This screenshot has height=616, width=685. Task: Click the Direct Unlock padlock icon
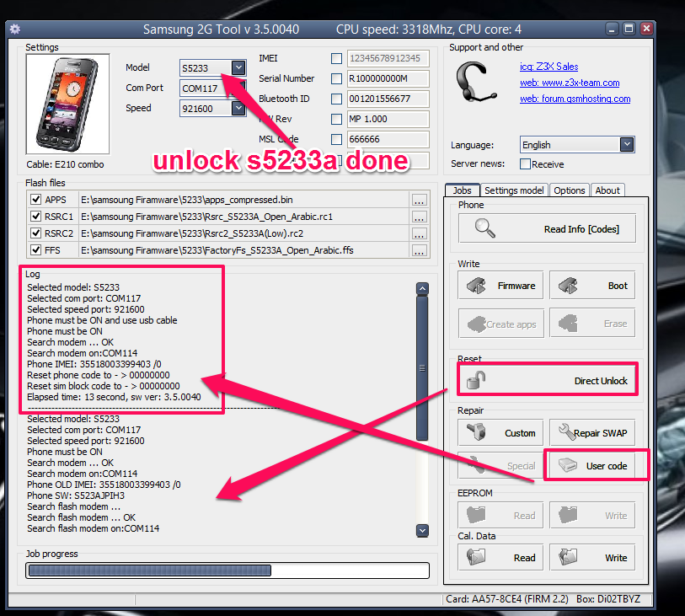point(476,380)
